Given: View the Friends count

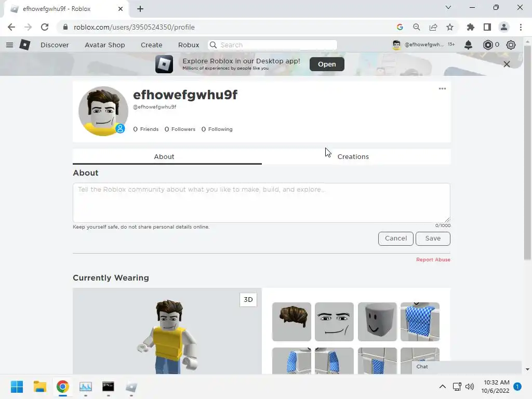Looking at the screenshot, I should pyautogui.click(x=145, y=129).
